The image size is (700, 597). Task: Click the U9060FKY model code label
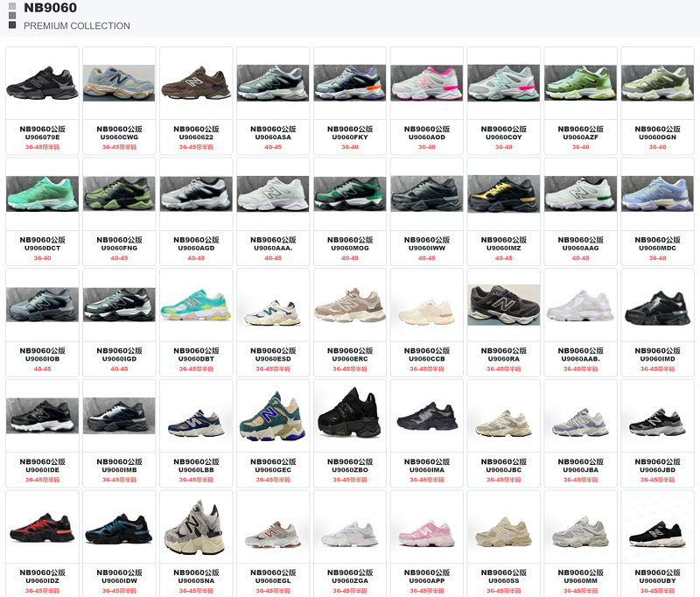point(350,137)
